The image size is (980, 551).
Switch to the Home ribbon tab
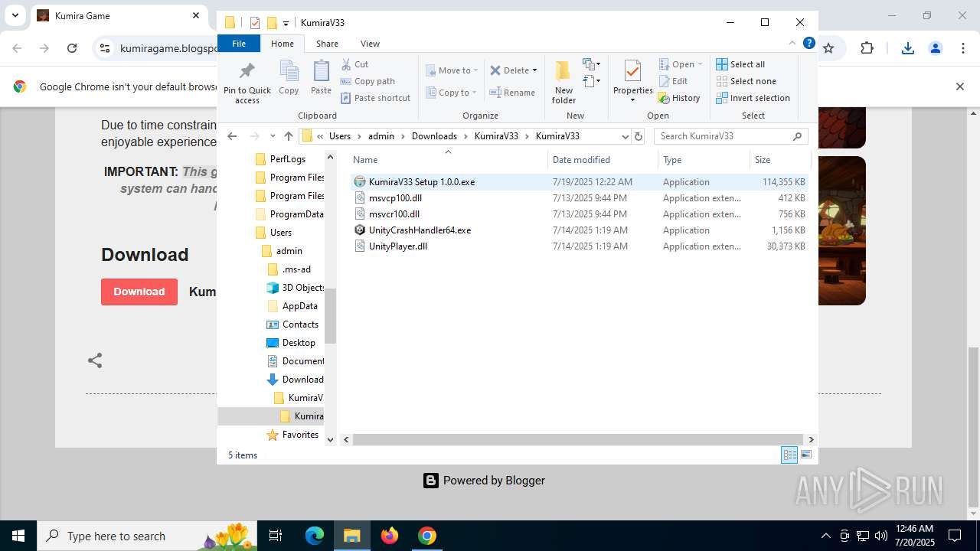coord(283,44)
